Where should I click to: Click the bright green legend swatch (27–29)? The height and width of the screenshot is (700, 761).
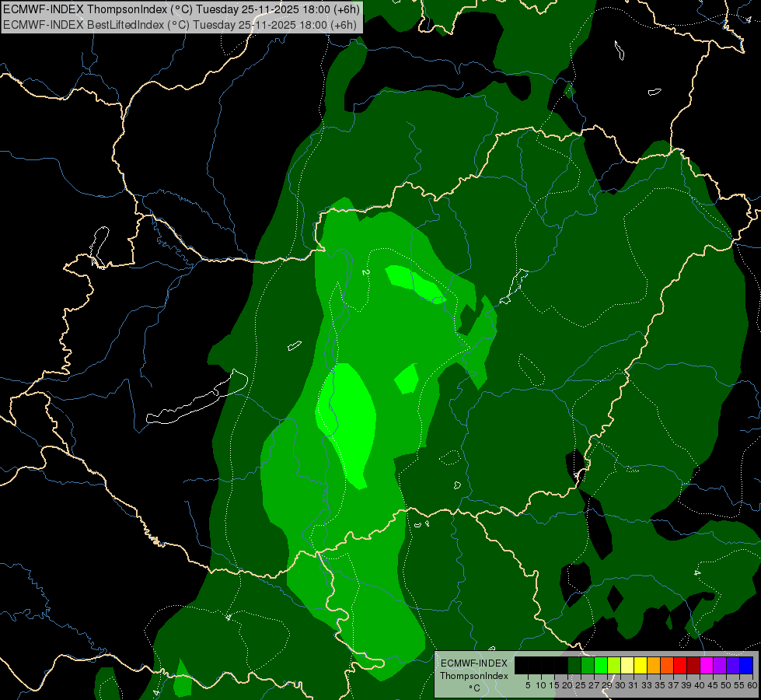[601, 665]
